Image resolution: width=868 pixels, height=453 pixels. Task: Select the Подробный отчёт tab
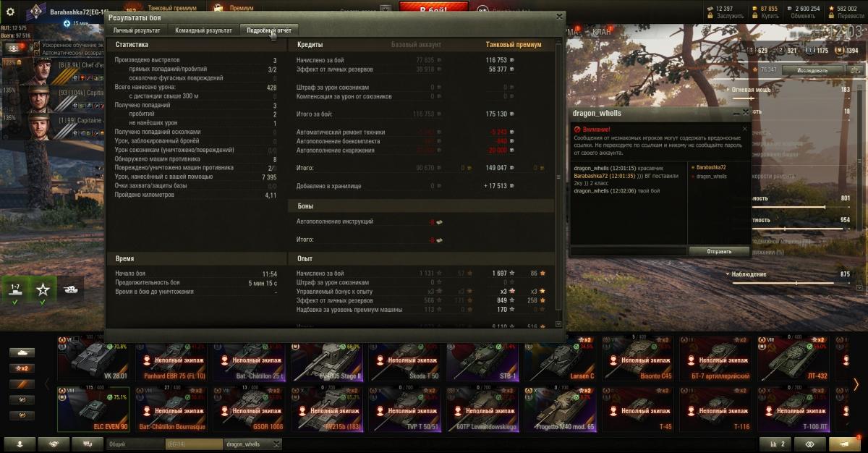click(269, 30)
